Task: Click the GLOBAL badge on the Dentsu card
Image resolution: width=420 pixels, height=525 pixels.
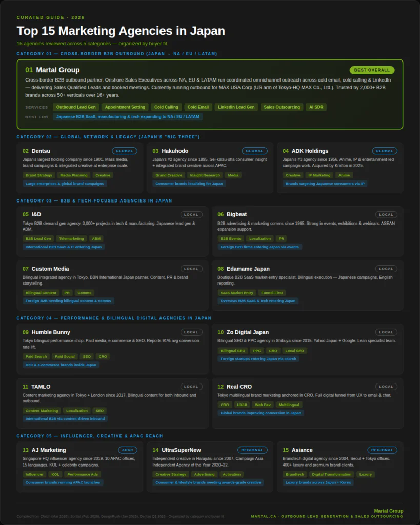Action: [x=124, y=151]
